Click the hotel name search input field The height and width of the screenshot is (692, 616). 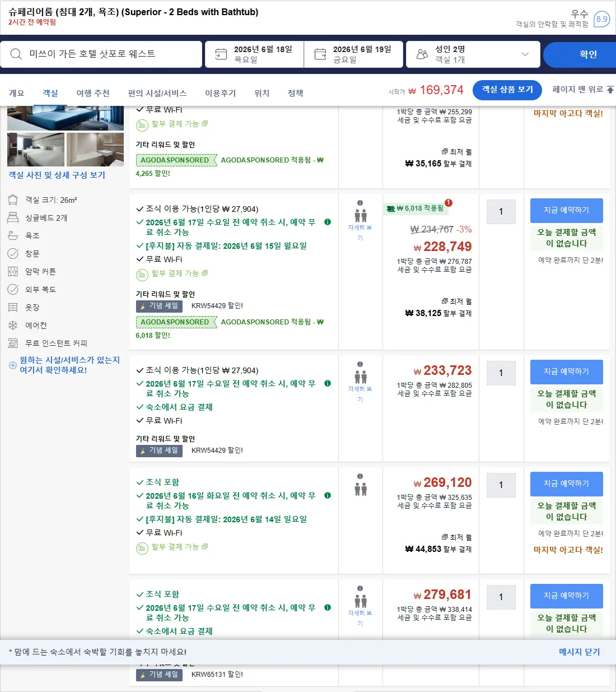[101, 54]
